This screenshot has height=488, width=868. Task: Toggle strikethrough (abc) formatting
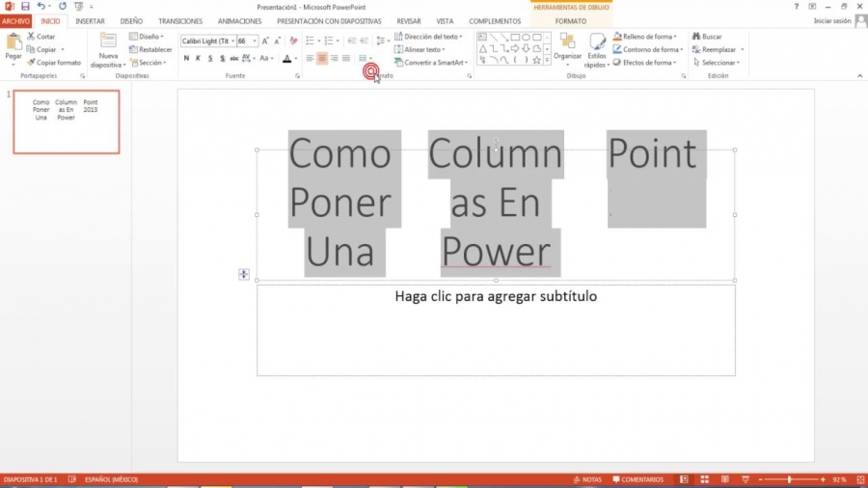(234, 58)
